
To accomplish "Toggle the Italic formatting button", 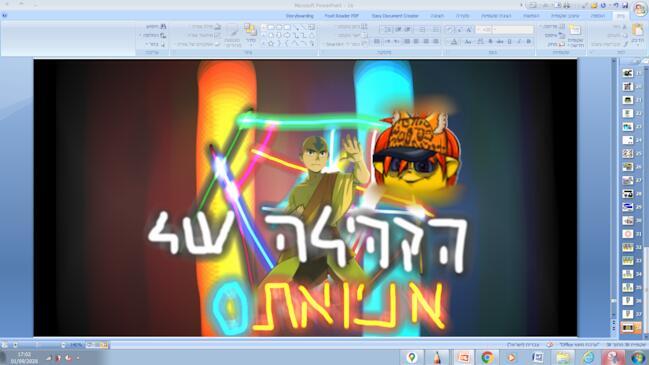I will coord(519,42).
